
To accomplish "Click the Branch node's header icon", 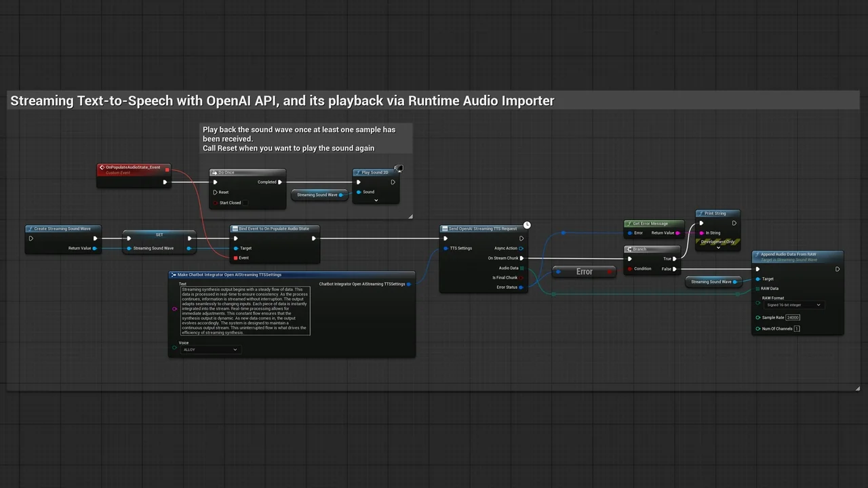I will 629,249.
